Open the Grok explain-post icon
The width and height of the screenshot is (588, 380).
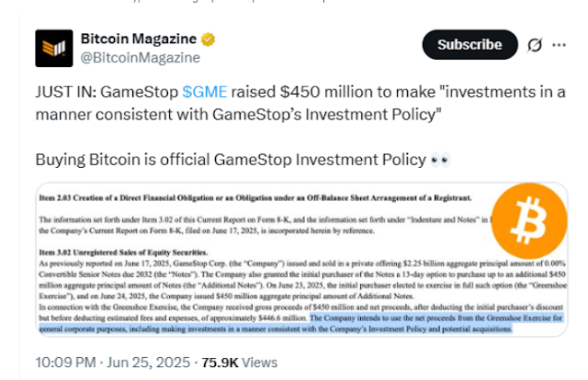[535, 45]
